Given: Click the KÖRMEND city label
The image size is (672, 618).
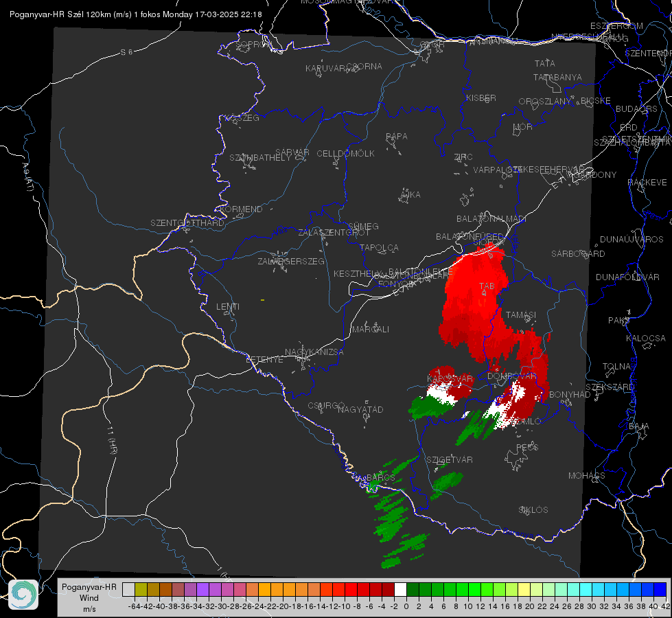Looking at the screenshot, I should [241, 209].
